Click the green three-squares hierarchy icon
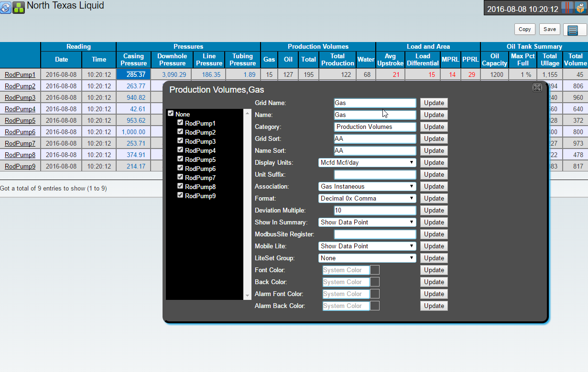The image size is (588, 372). click(x=19, y=7)
